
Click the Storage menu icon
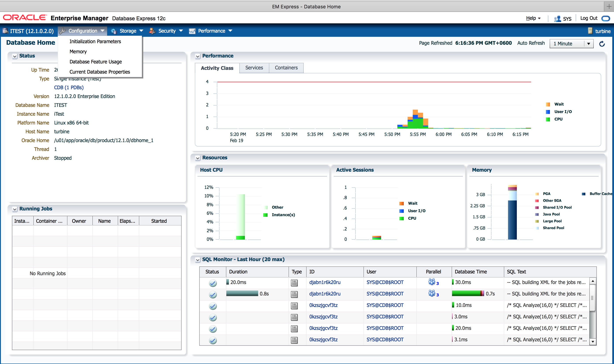(x=113, y=31)
